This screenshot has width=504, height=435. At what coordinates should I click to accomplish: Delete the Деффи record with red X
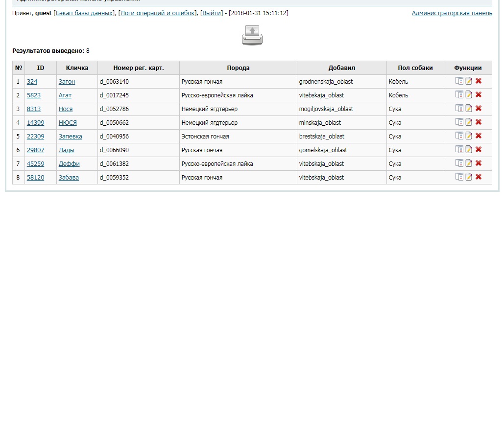click(479, 163)
